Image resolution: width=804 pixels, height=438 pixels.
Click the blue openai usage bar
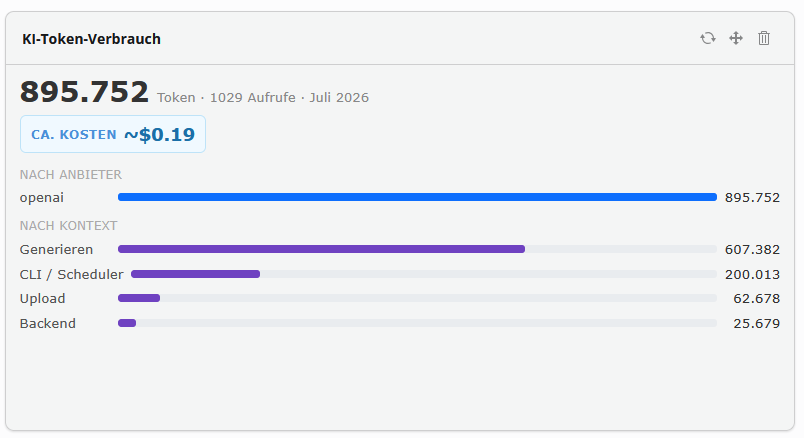click(x=417, y=197)
